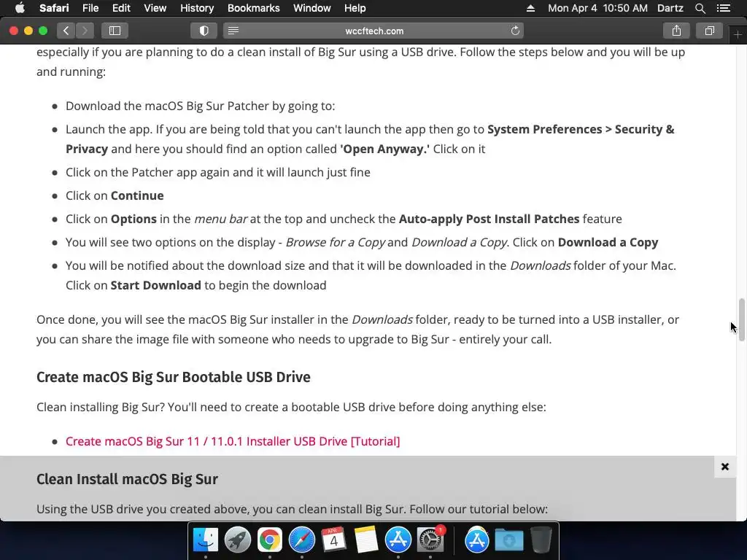Click the Clean Install macOS Big Sur heading
The width and height of the screenshot is (747, 560).
[127, 478]
